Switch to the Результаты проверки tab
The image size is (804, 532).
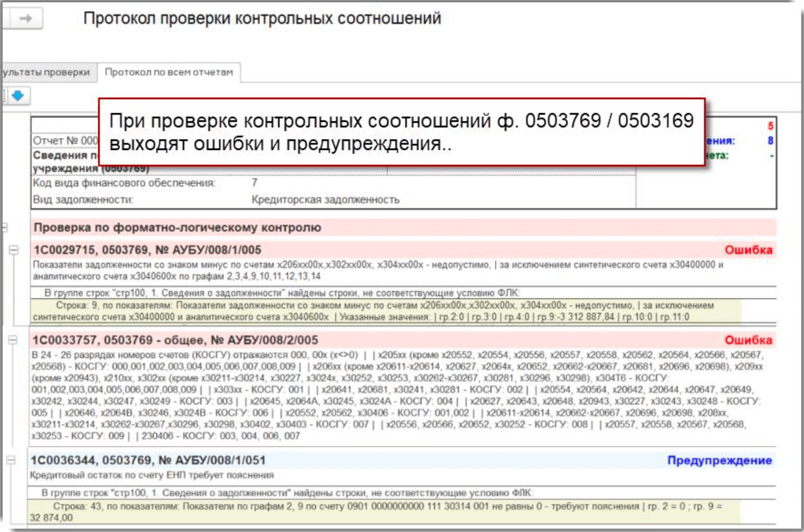point(46,72)
